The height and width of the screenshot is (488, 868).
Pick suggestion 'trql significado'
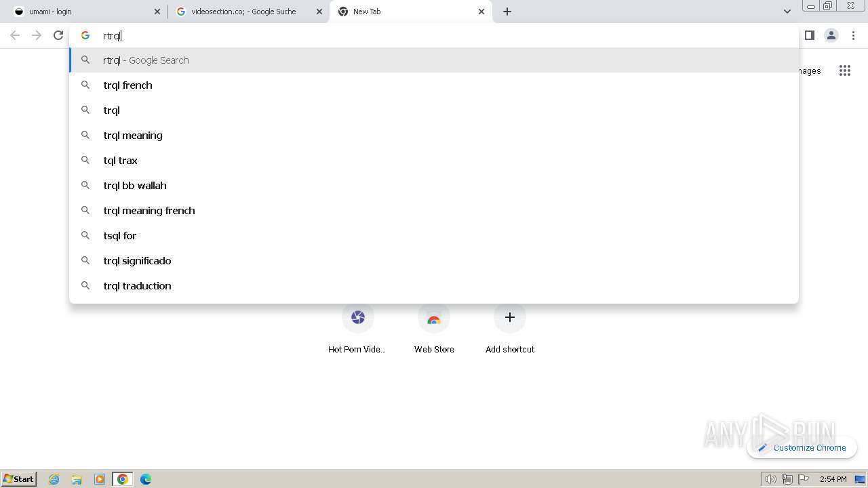click(x=434, y=261)
